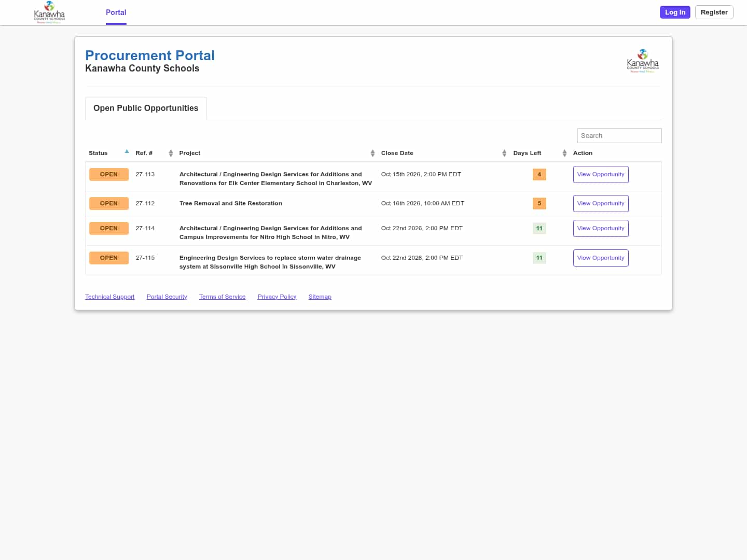Click the OPEN status badge for 27-115
This screenshot has height=560, width=747.
tap(109, 258)
